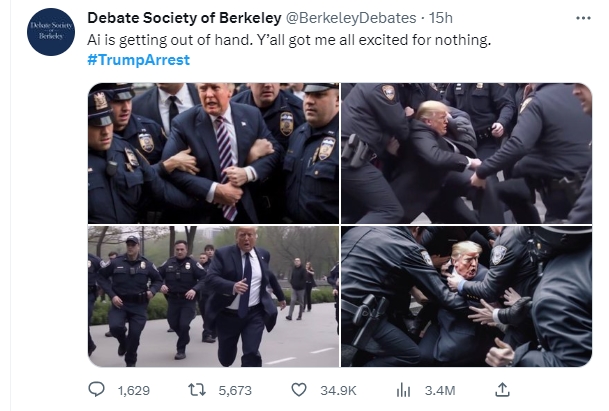Like the tweet with heart icon
The width and height of the screenshot is (609, 411).
coord(299,390)
